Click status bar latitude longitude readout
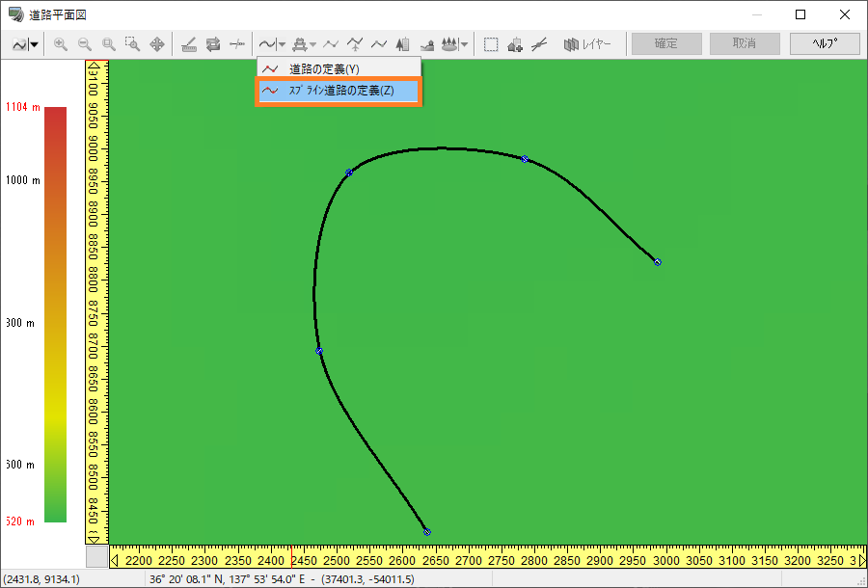This screenshot has height=588, width=868. [x=282, y=579]
